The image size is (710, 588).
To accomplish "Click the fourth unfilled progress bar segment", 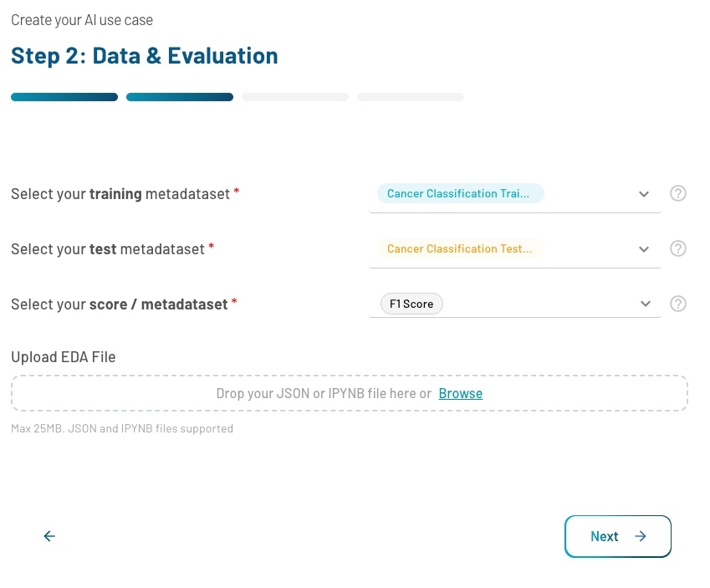I will tap(410, 96).
